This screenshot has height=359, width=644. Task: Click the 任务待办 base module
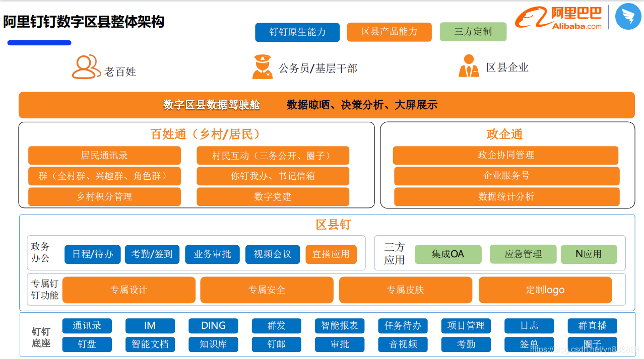pos(403,326)
